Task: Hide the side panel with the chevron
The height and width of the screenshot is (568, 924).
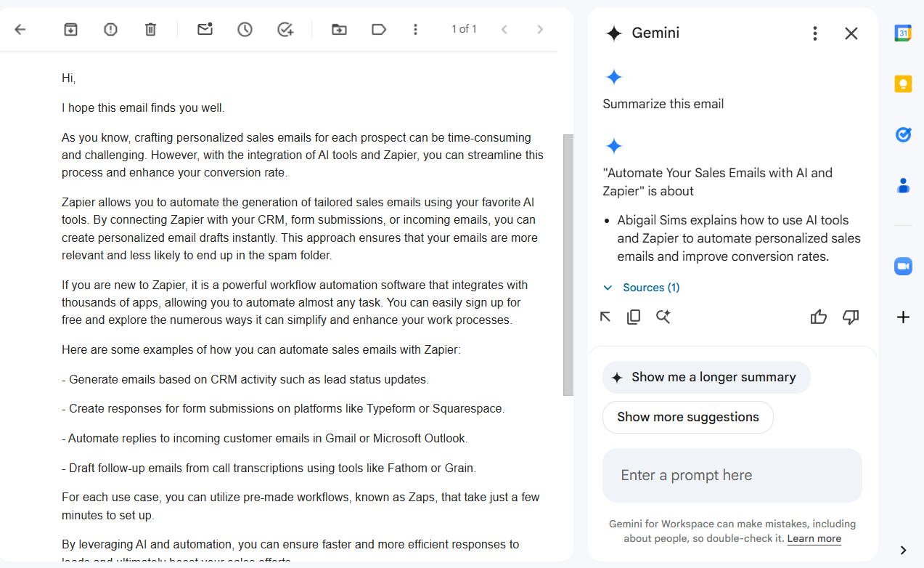Action: 903,550
